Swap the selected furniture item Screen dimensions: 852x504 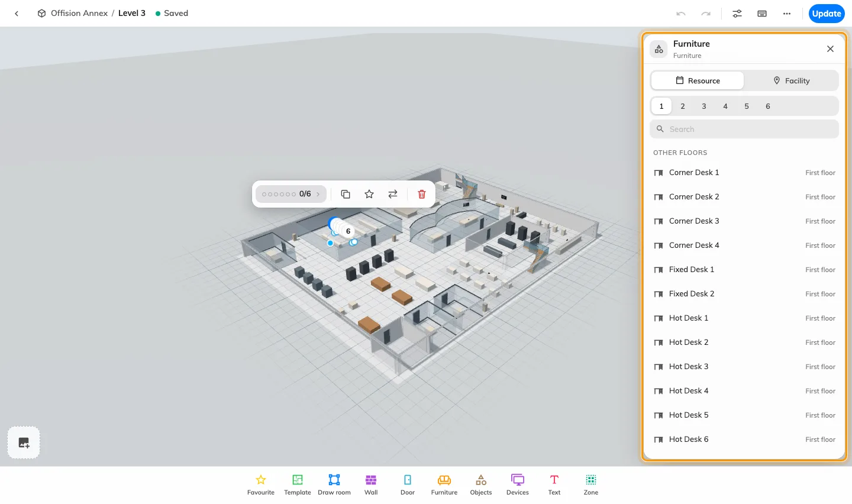[x=393, y=194]
